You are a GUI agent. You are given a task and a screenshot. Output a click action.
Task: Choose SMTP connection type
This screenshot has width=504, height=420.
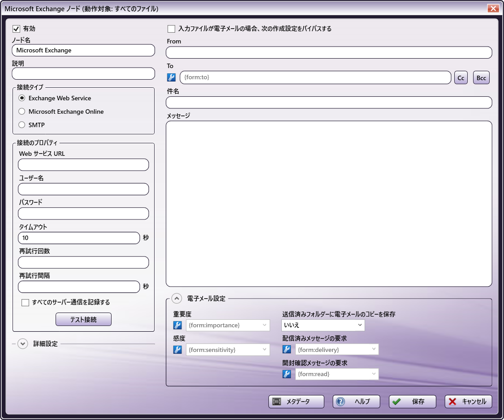pos(22,125)
